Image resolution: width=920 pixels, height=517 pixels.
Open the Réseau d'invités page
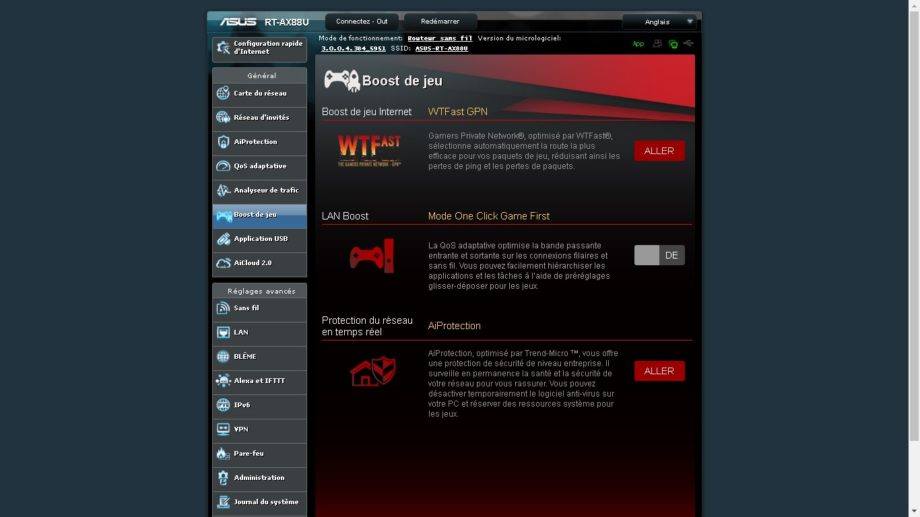pyautogui.click(x=259, y=118)
